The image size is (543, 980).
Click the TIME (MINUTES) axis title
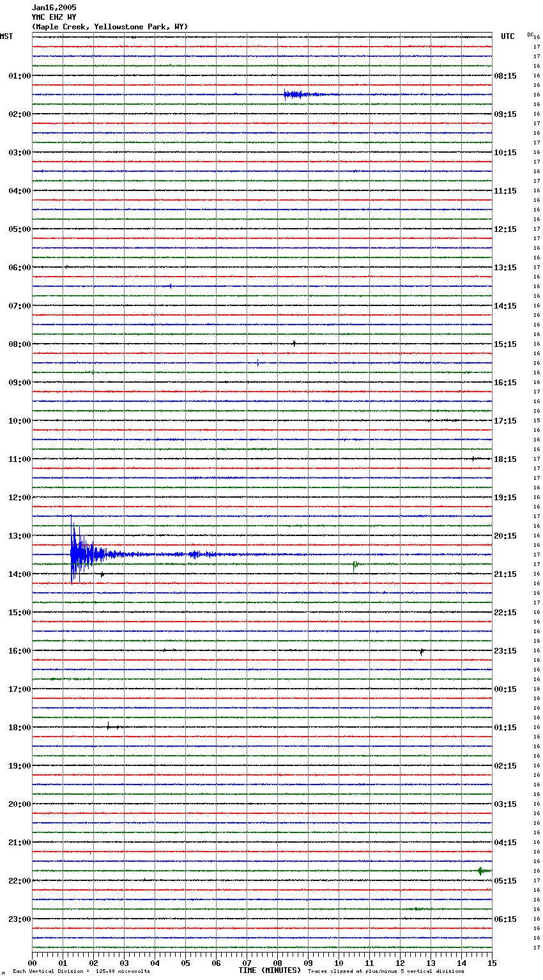[269, 970]
